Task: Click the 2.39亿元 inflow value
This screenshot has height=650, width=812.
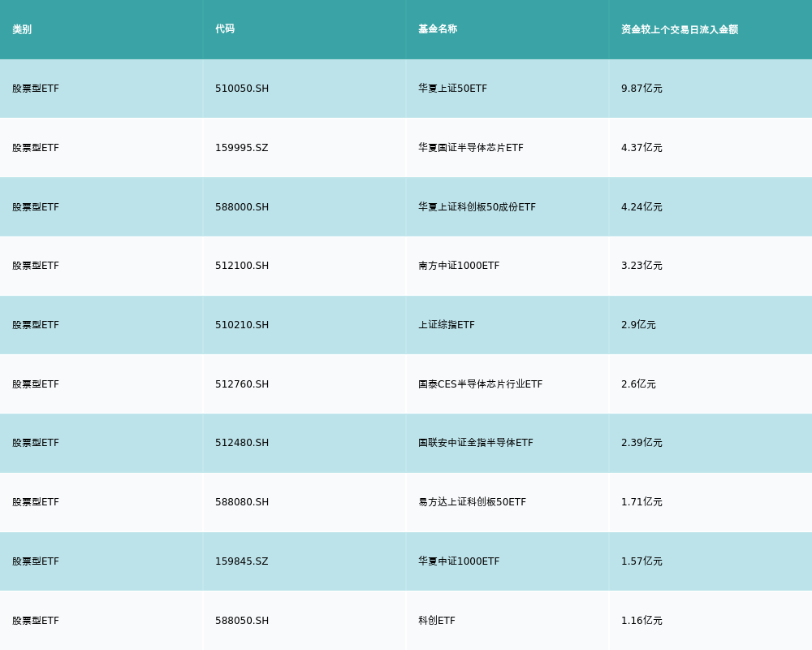Action: click(641, 443)
